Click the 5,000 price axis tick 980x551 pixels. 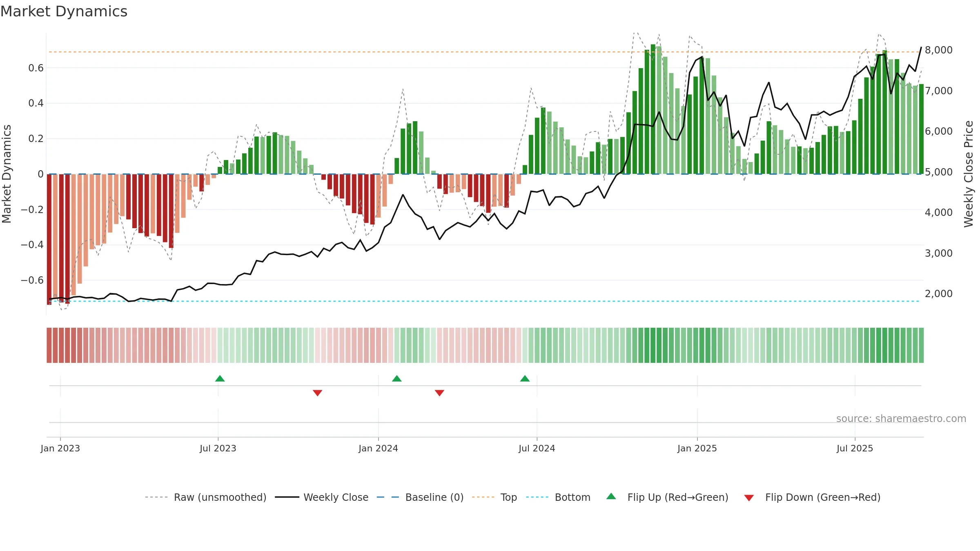(939, 172)
